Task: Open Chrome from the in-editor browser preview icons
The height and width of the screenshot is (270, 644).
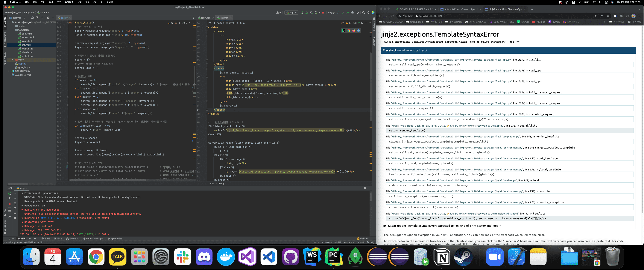Action: tap(349, 31)
